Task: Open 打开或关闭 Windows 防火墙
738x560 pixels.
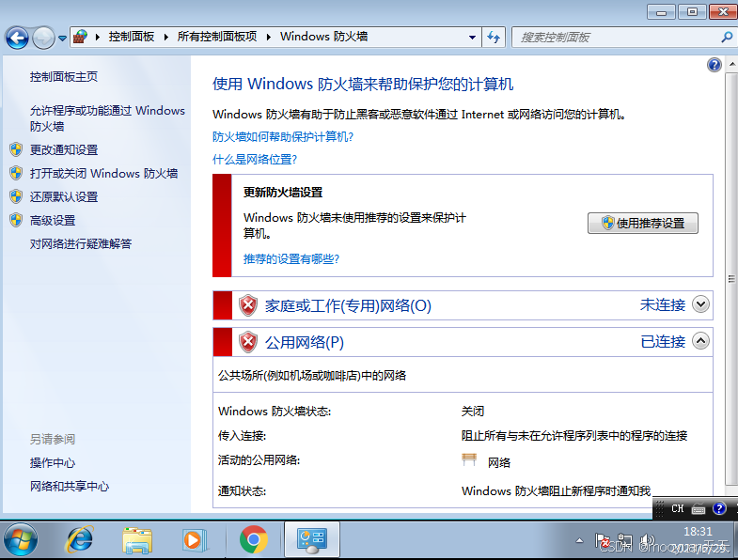Action: (103, 174)
